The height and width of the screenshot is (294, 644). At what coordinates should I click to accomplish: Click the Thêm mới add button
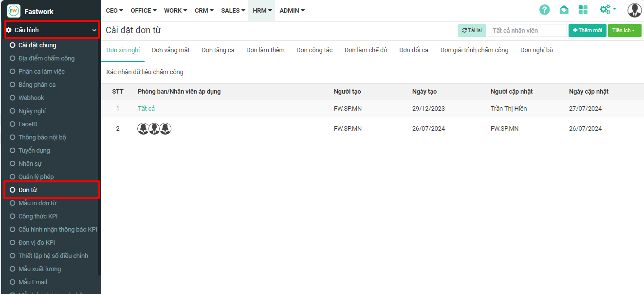588,30
